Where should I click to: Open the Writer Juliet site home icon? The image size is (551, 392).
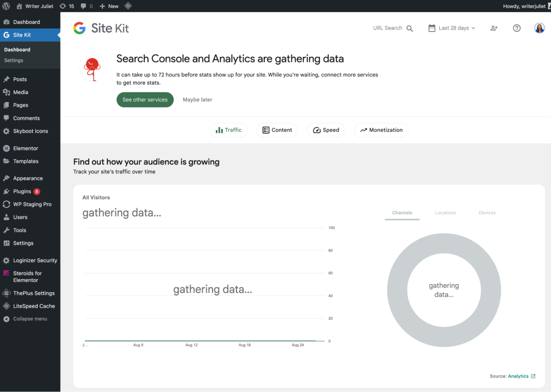19,6
